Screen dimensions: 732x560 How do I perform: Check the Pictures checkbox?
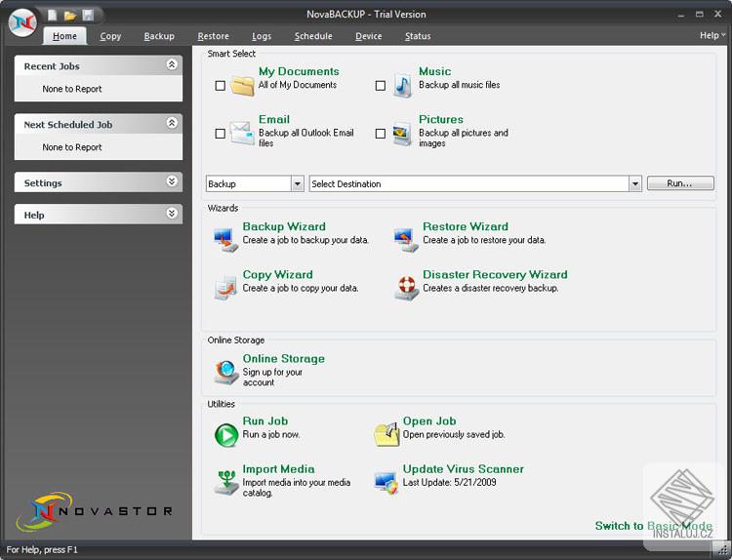point(381,134)
